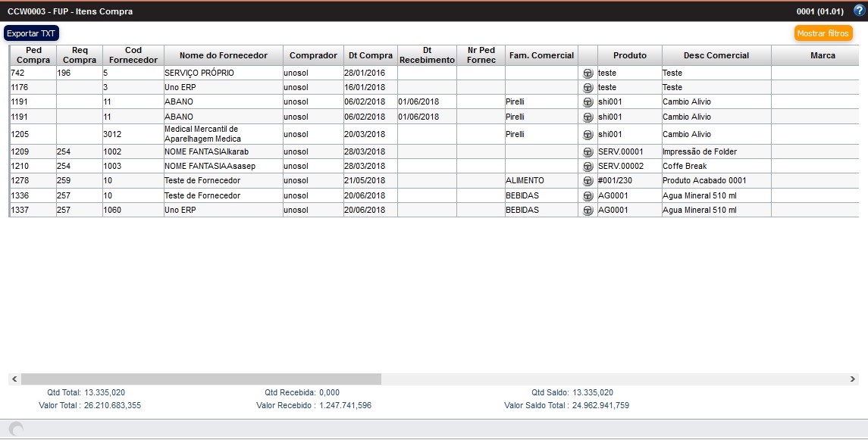
Task: Open the help question mark icon
Action: (858, 11)
